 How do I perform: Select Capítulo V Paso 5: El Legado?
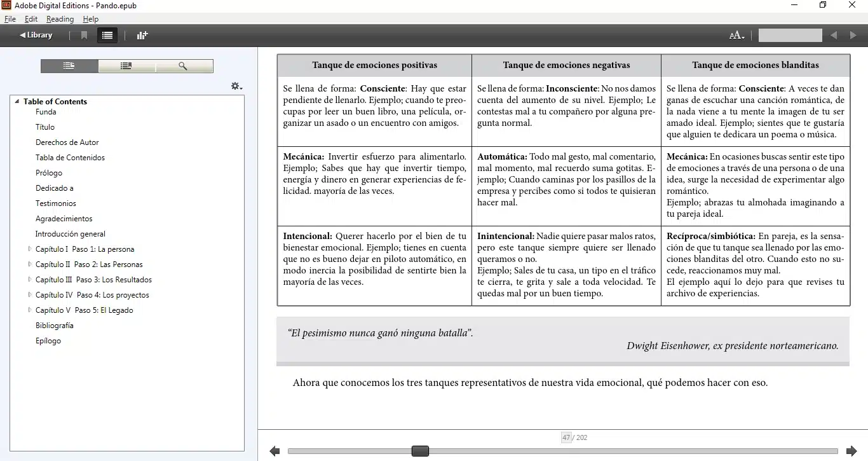(x=85, y=310)
